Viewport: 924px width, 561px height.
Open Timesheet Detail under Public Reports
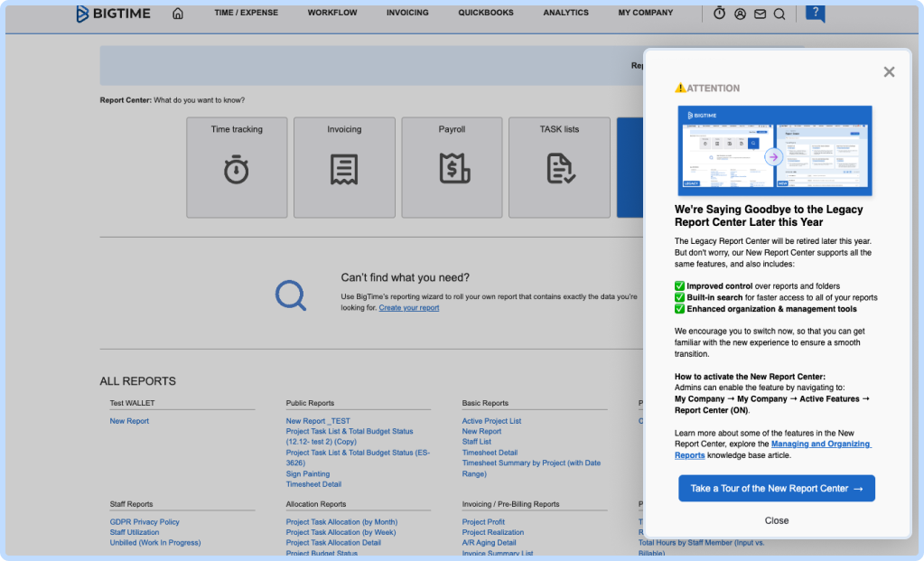(313, 484)
